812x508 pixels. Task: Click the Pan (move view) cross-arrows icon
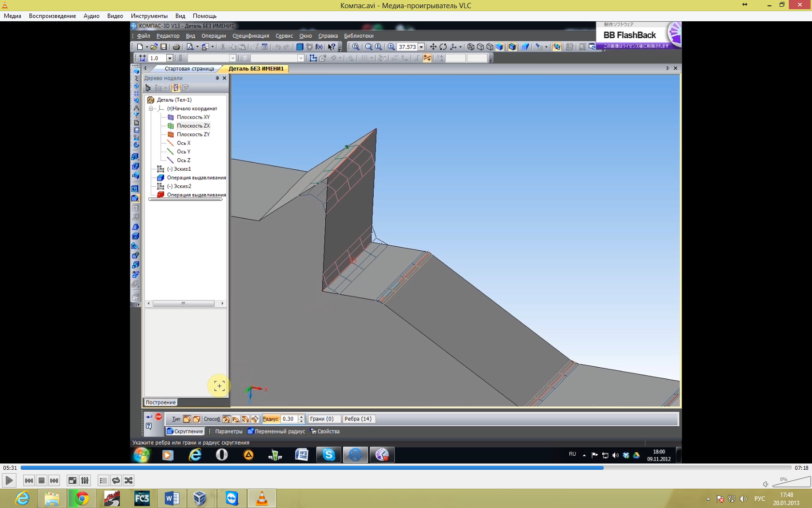[433, 47]
